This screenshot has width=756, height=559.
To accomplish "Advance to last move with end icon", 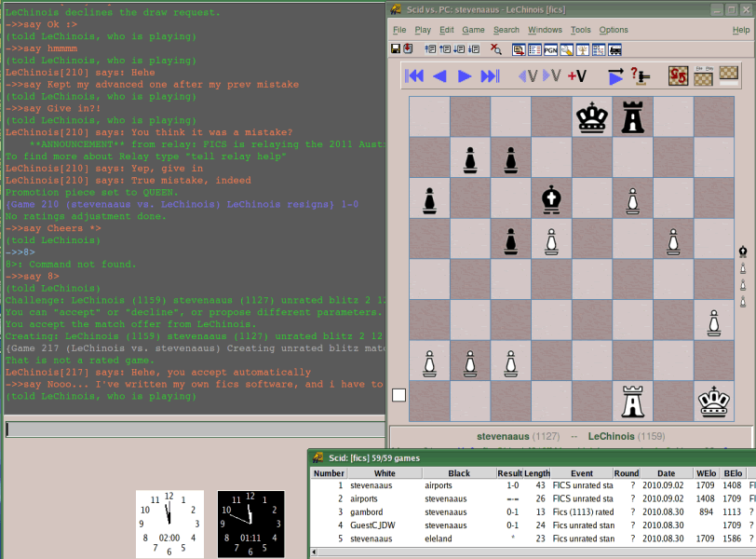I will [488, 77].
